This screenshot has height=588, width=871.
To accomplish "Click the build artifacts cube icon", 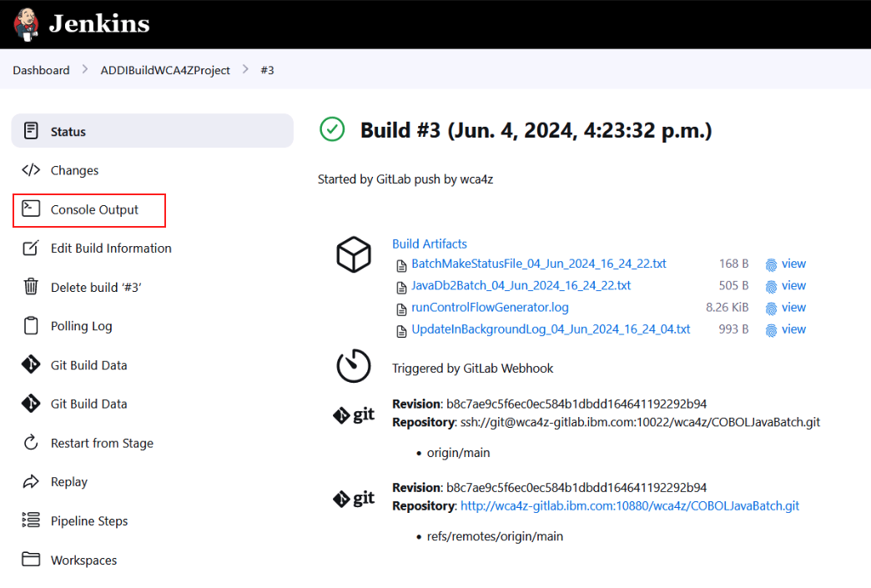I will (354, 255).
